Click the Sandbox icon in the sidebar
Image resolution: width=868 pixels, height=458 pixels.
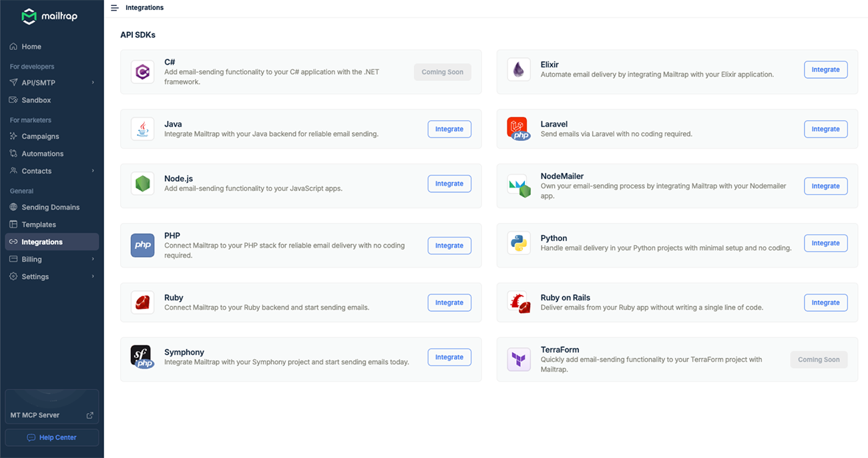point(13,100)
